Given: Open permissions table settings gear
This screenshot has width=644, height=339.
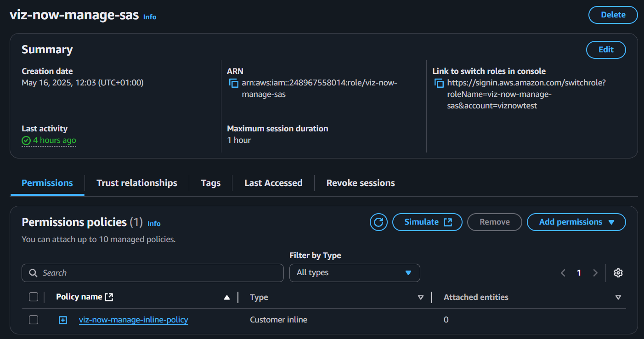Looking at the screenshot, I should (618, 273).
